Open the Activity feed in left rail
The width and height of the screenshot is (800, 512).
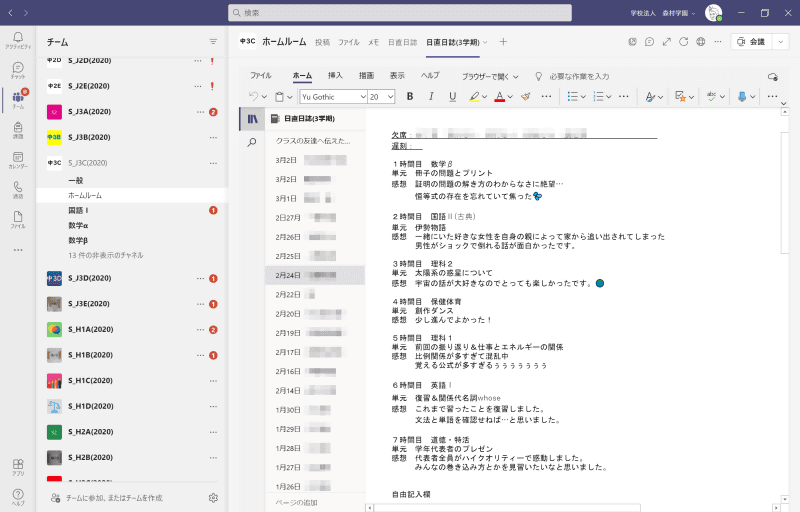point(18,40)
